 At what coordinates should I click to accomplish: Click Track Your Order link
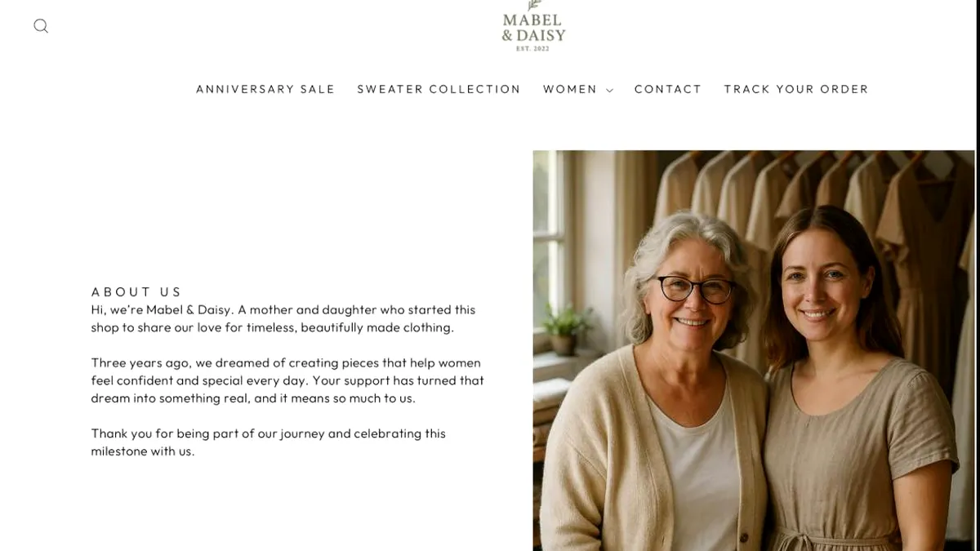click(x=796, y=90)
